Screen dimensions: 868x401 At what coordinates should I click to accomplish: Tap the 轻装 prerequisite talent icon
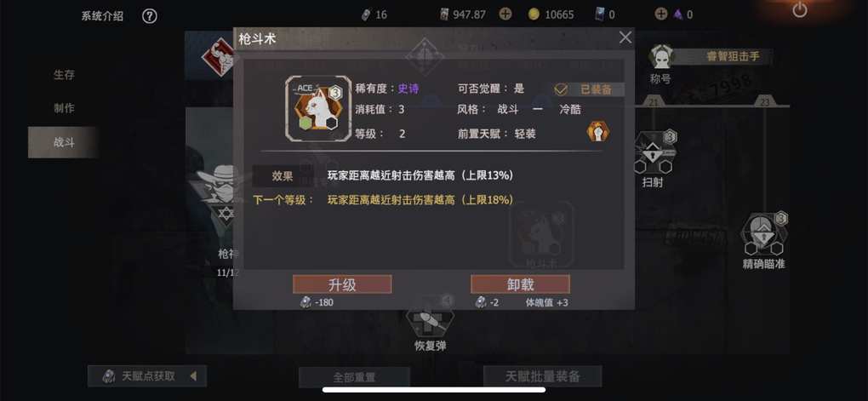pos(598,132)
